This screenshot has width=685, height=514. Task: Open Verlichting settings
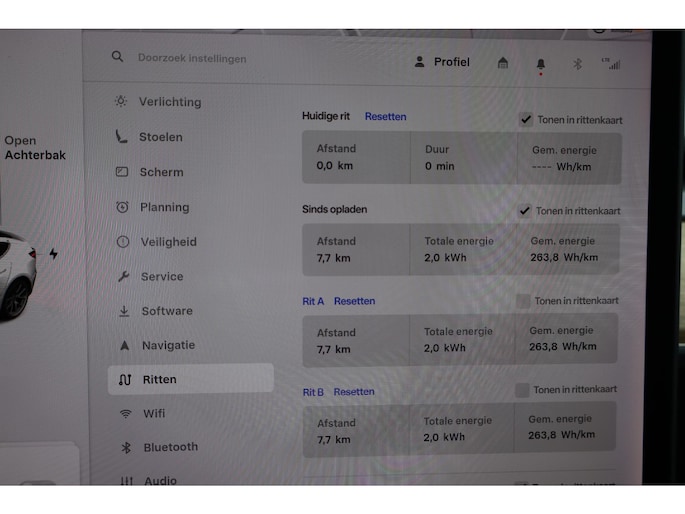pyautogui.click(x=169, y=102)
